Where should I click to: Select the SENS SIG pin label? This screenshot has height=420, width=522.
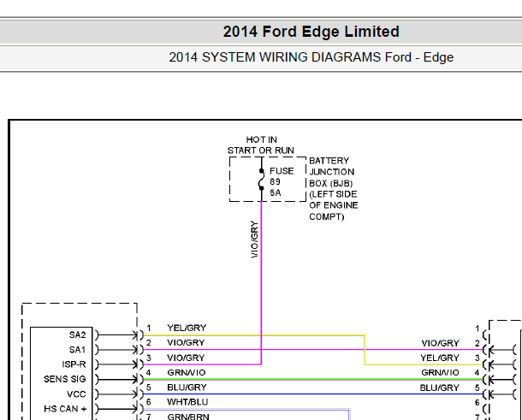(64, 379)
